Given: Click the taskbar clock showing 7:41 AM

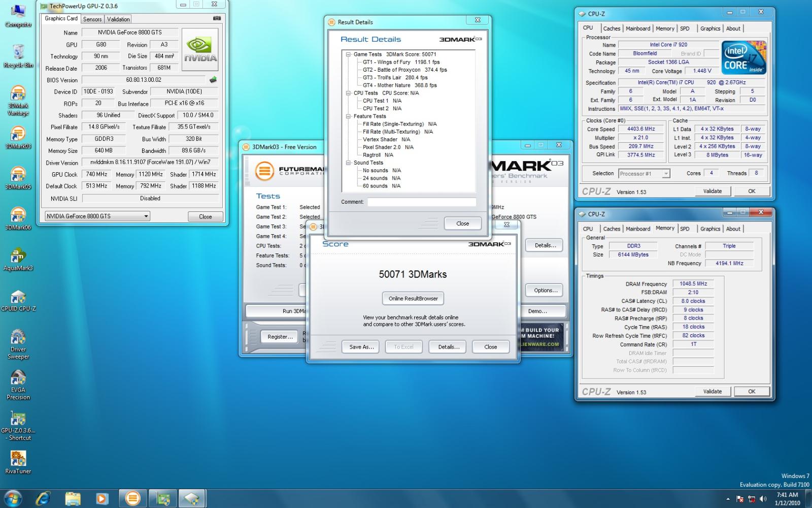Looking at the screenshot, I should pyautogui.click(x=787, y=498).
